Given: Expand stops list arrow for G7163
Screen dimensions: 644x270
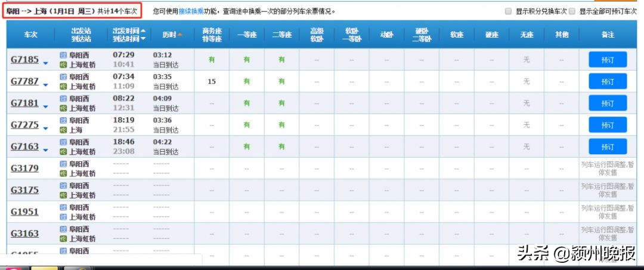Looking at the screenshot, I should coord(45,150).
